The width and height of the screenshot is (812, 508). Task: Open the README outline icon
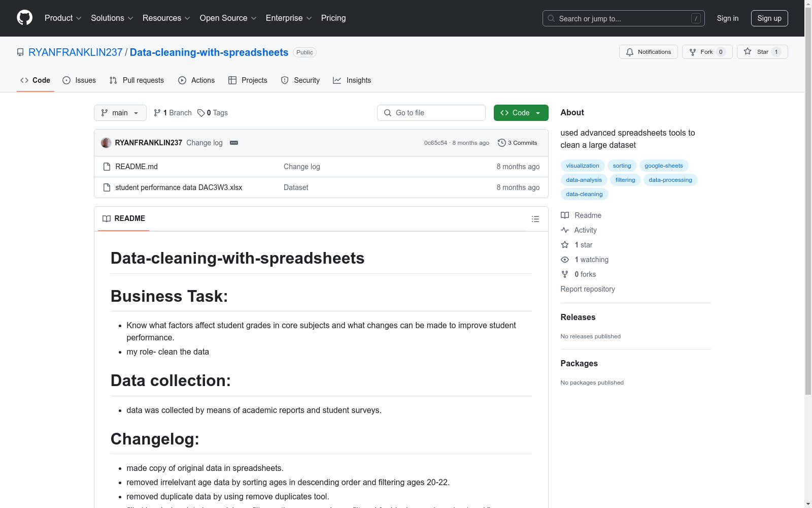tap(535, 219)
